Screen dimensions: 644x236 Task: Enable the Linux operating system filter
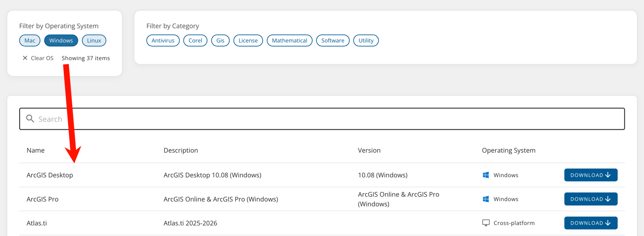pos(94,40)
